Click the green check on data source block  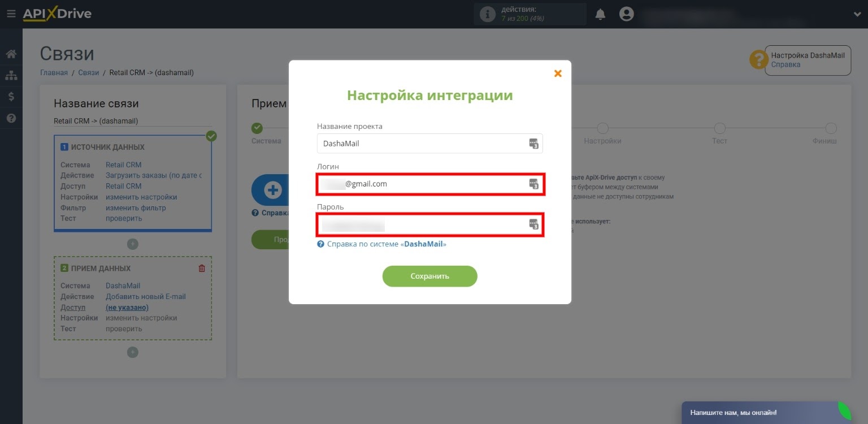[211, 136]
